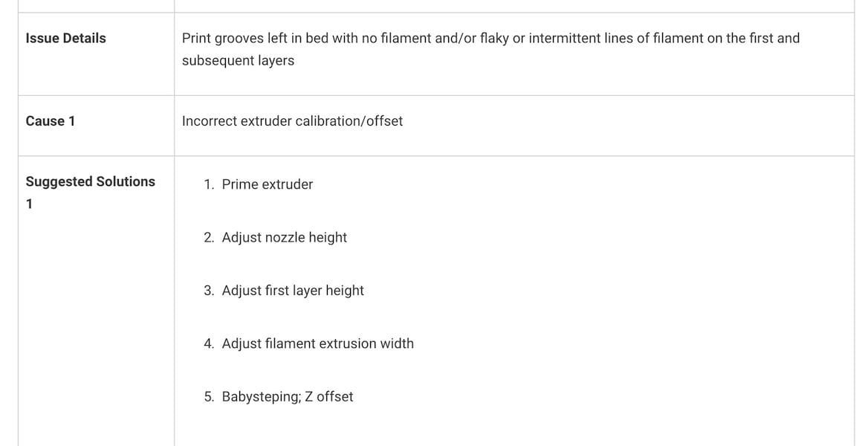Click the "Suggested Solutions" row label
The height and width of the screenshot is (446, 868).
pos(90,181)
